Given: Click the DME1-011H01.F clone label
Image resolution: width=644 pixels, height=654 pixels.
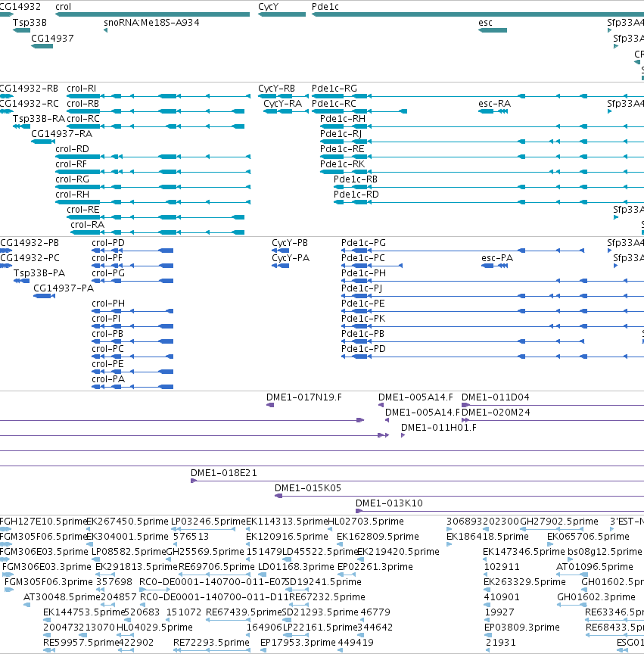Looking at the screenshot, I should pyautogui.click(x=439, y=428).
